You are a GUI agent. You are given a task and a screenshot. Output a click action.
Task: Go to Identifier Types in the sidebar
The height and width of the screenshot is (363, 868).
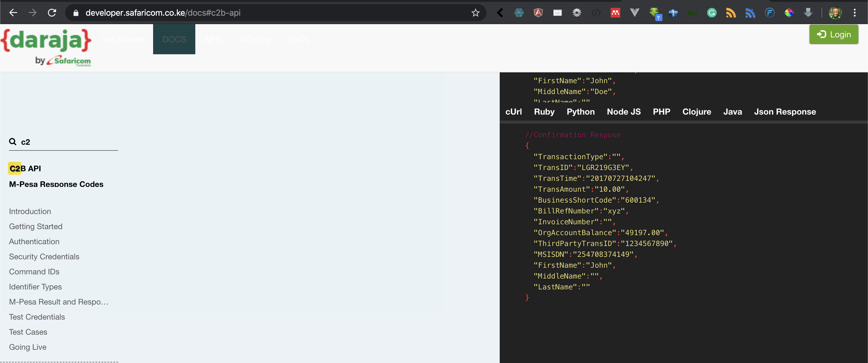(35, 287)
